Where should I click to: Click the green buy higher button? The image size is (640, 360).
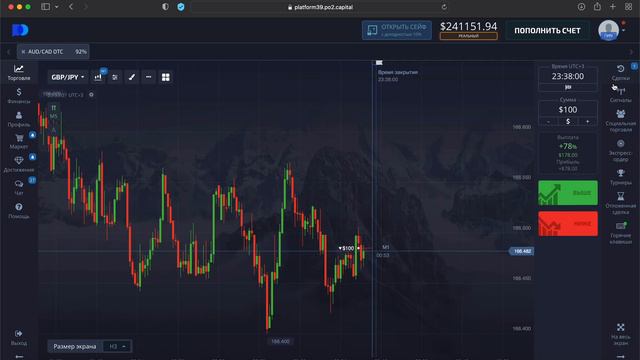click(568, 193)
